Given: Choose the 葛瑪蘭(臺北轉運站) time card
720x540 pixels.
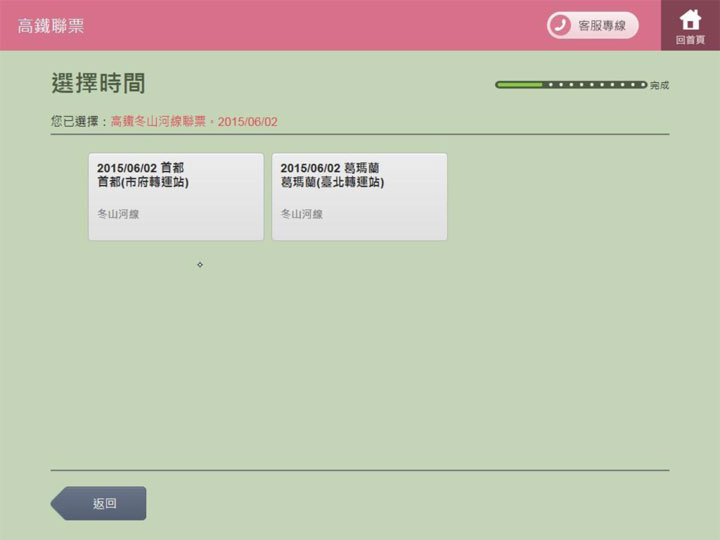Looking at the screenshot, I should [359, 196].
